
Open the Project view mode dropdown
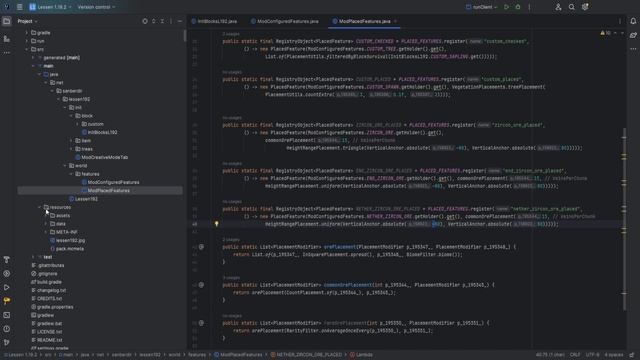coord(27,21)
